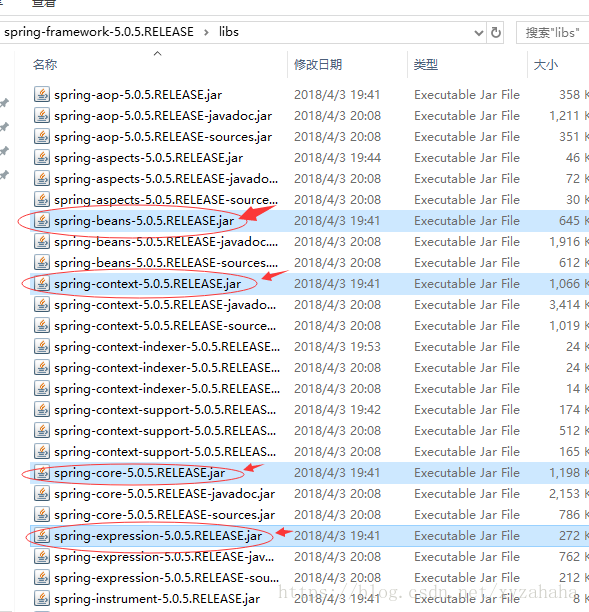This screenshot has height=612, width=589.
Task: Refresh the libs folder view
Action: (496, 32)
